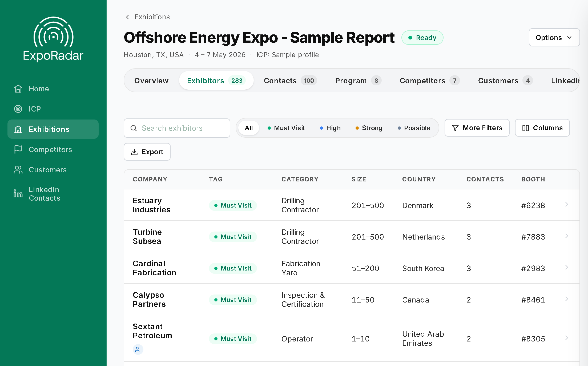
Task: Click booth number #8305
Action: [533, 339]
